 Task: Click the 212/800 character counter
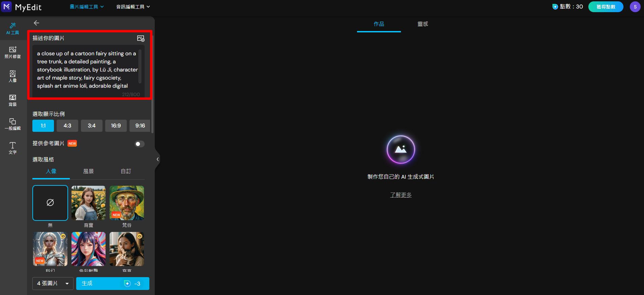131,94
